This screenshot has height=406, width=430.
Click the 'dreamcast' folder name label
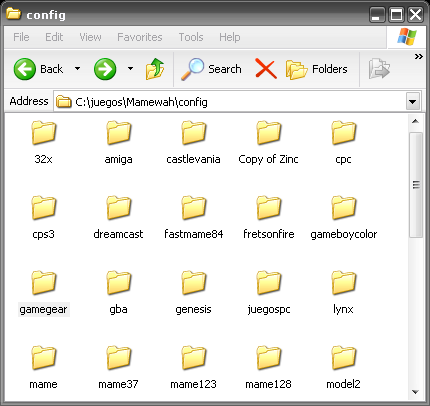(x=118, y=234)
